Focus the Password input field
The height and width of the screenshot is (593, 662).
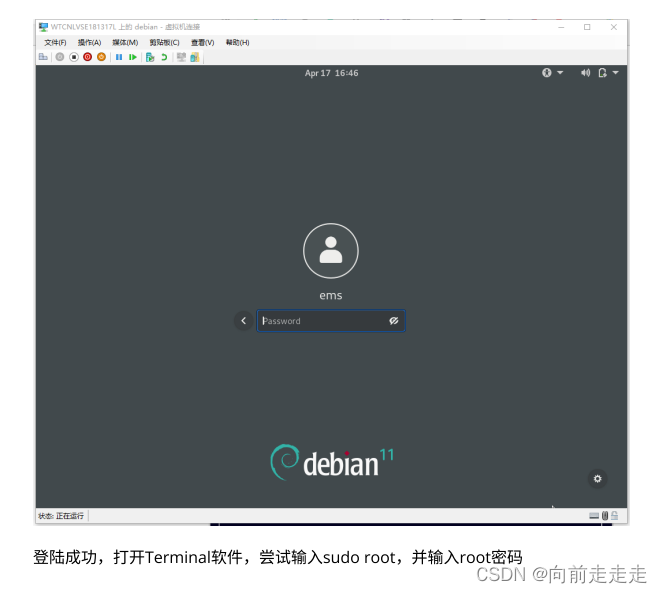[331, 321]
